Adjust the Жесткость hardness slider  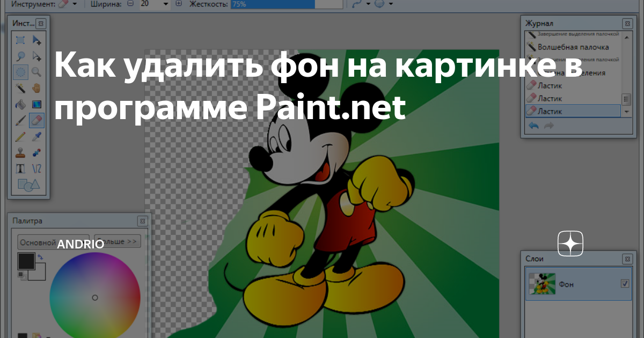tap(287, 4)
